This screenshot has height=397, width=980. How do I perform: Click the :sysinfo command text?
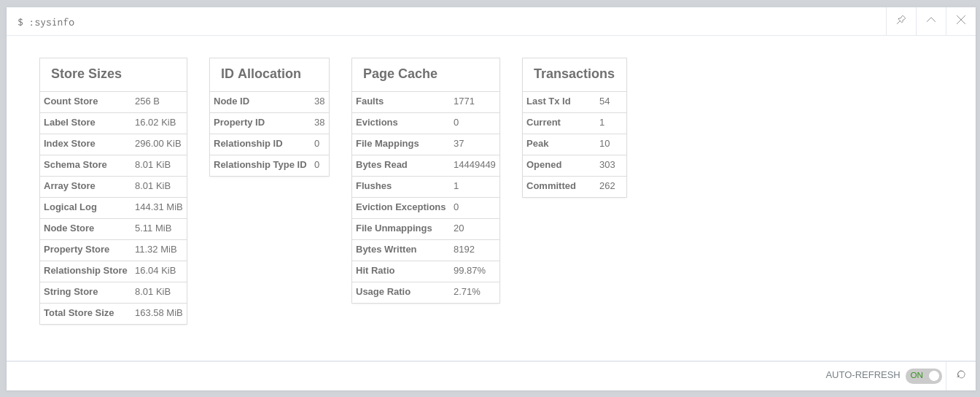tap(51, 22)
